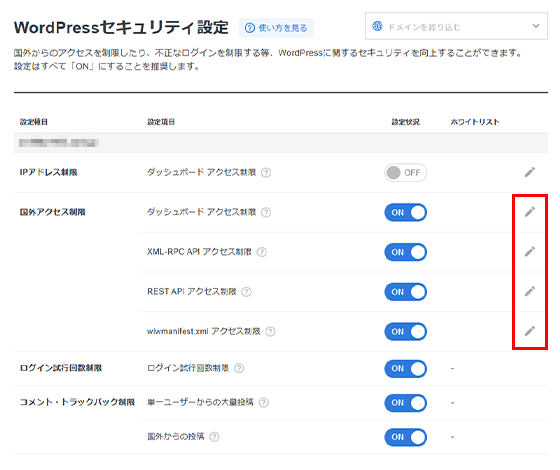The width and height of the screenshot is (560, 470).
Task: Open help for 国外アクセス制限 ダッシュボード アクセス制限
Action: coord(266,212)
